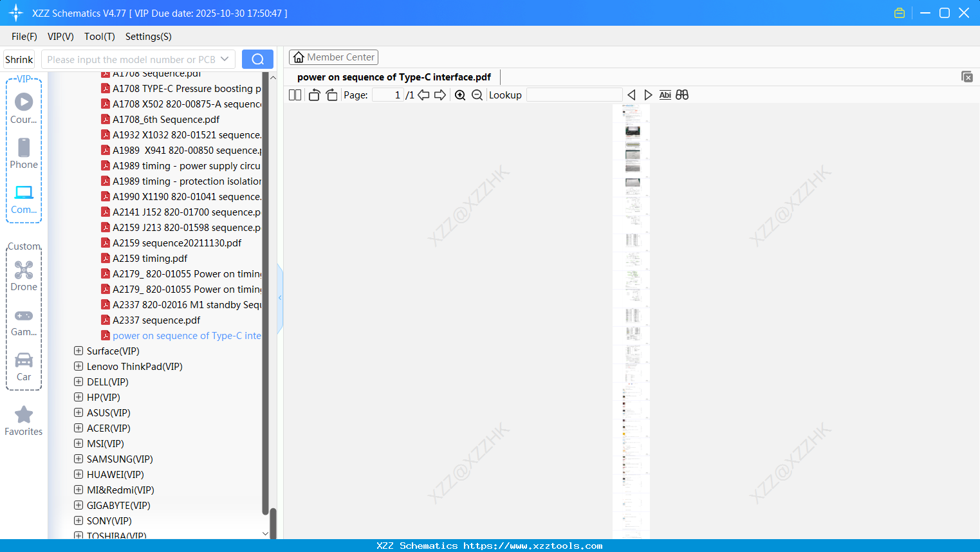Toggle the two-page split view icon

[295, 95]
